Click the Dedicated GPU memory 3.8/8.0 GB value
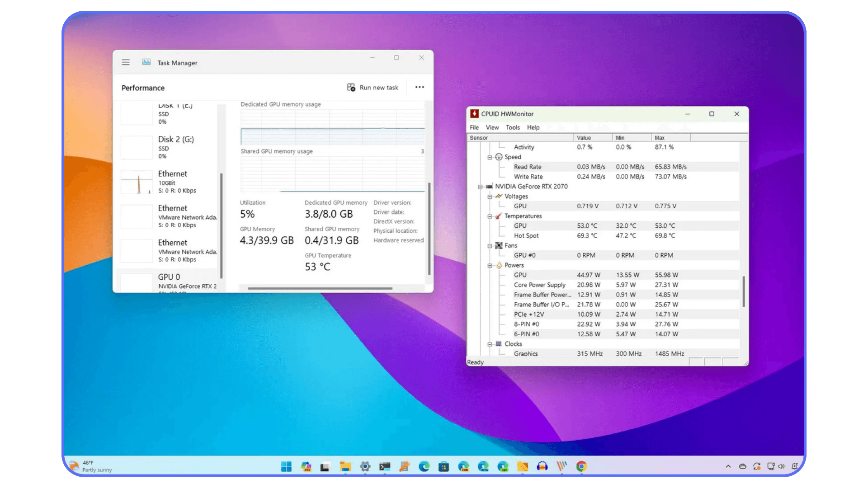 click(x=329, y=214)
